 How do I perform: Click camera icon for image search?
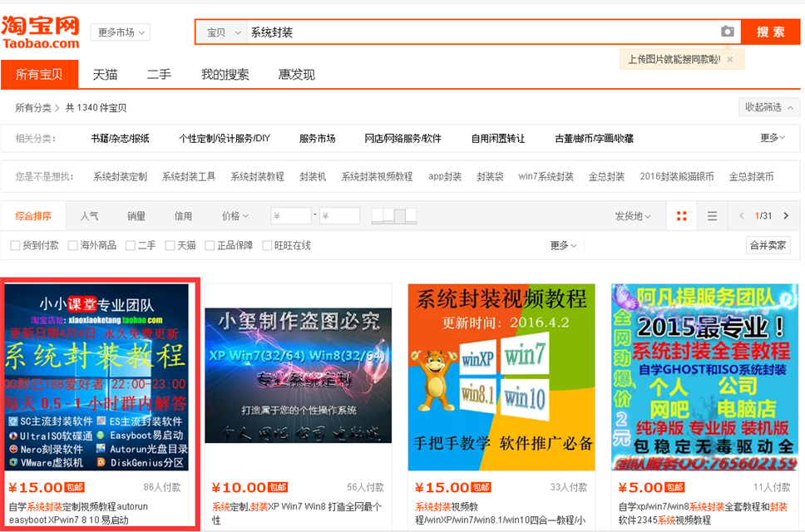(x=727, y=32)
